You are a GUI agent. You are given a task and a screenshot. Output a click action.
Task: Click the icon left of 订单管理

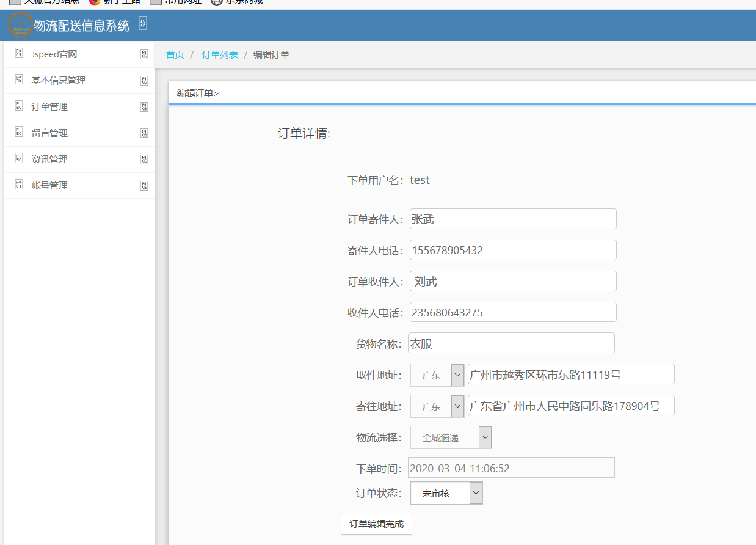point(19,106)
